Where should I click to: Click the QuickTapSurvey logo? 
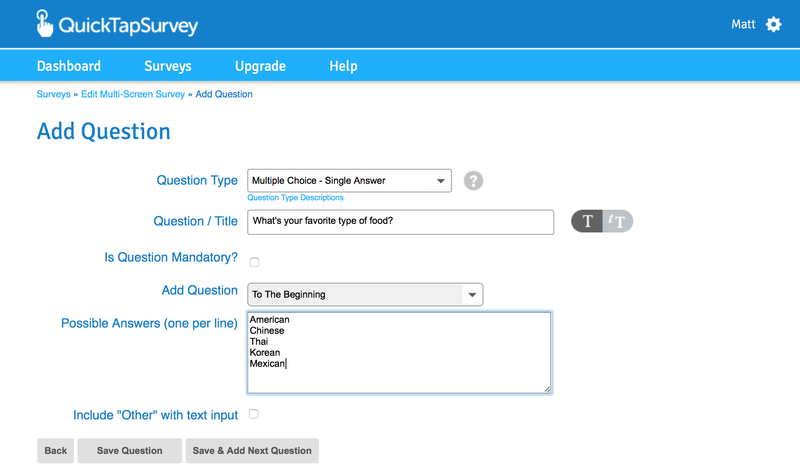pyautogui.click(x=116, y=24)
